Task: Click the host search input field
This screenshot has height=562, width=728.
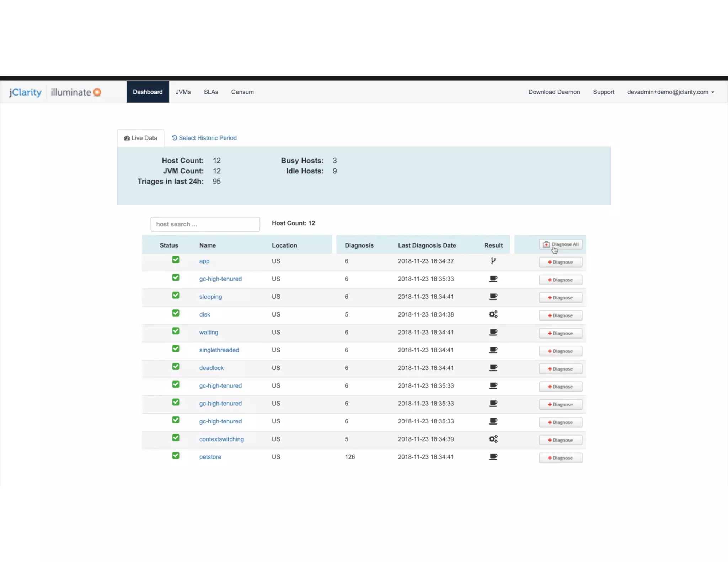Action: 205,224
